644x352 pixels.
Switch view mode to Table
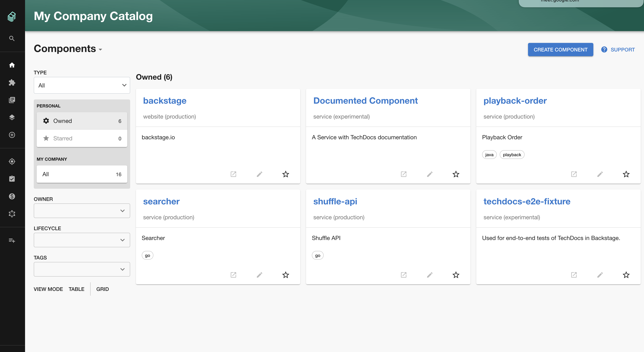(x=76, y=289)
